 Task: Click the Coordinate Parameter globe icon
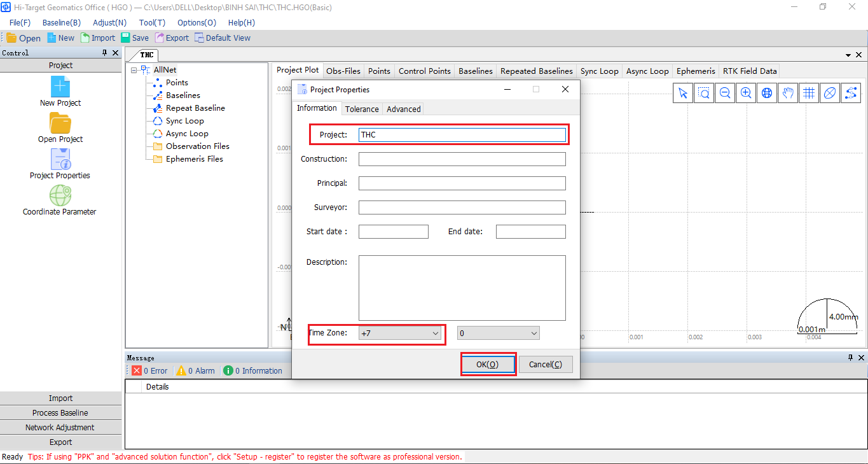pos(60,196)
